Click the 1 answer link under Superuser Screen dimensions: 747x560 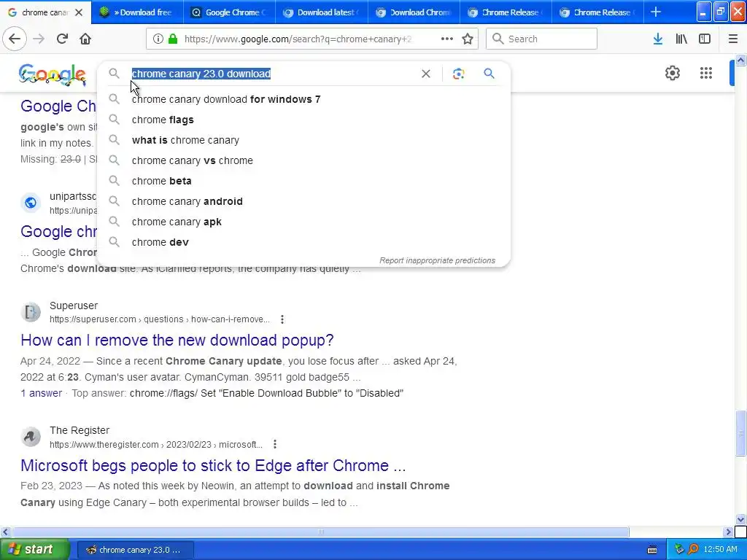[x=42, y=393]
